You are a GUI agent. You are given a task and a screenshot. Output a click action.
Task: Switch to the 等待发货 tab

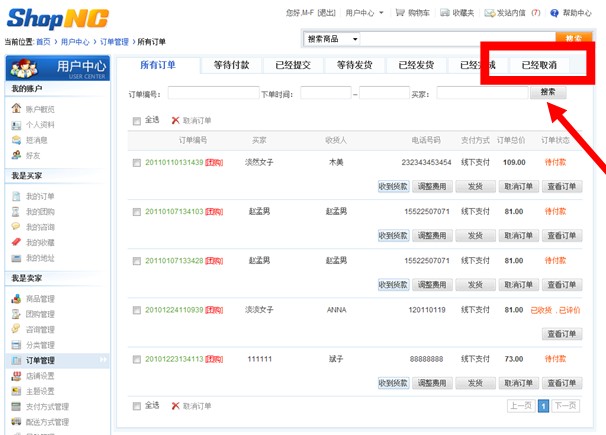click(x=354, y=65)
